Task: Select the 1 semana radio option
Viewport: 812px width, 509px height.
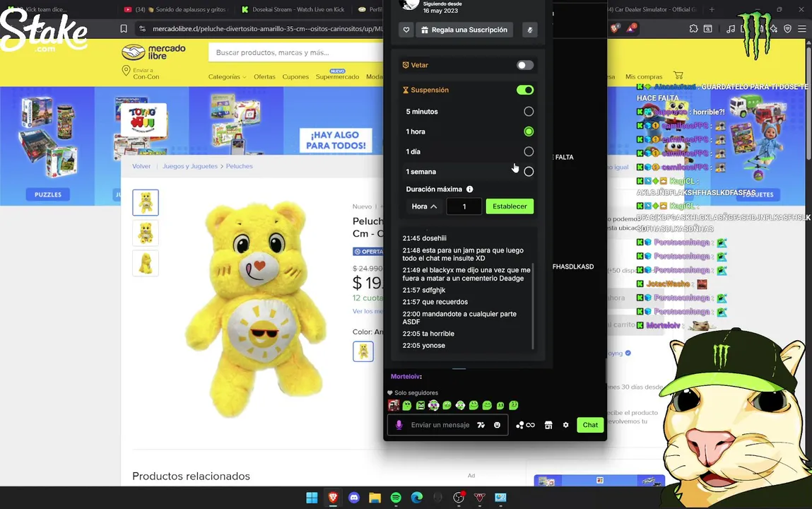Action: click(529, 172)
